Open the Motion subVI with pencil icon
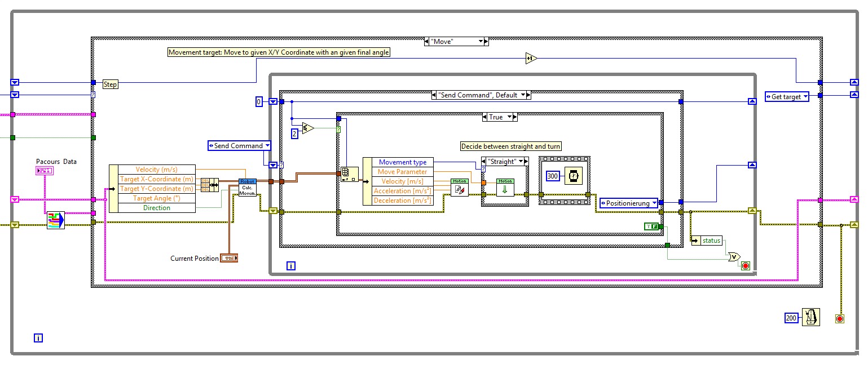Screen dimensions: 868x365 459,188
